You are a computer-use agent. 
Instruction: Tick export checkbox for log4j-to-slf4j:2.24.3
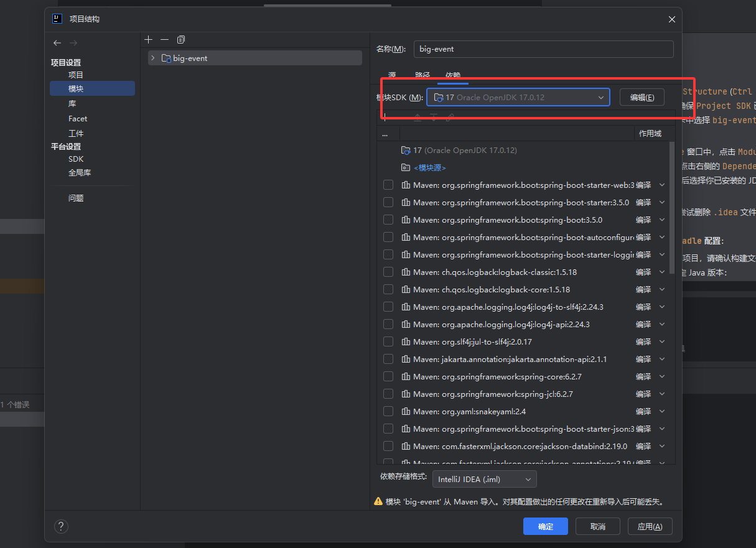388,307
